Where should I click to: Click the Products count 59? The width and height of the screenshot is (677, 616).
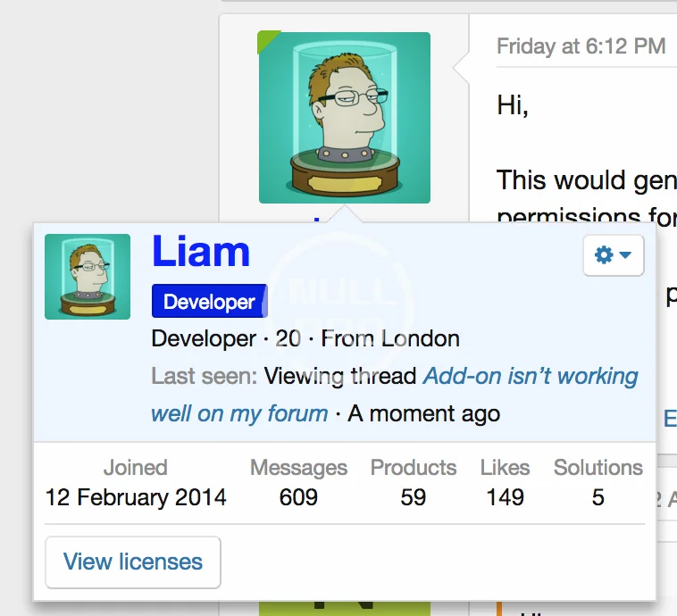(413, 497)
